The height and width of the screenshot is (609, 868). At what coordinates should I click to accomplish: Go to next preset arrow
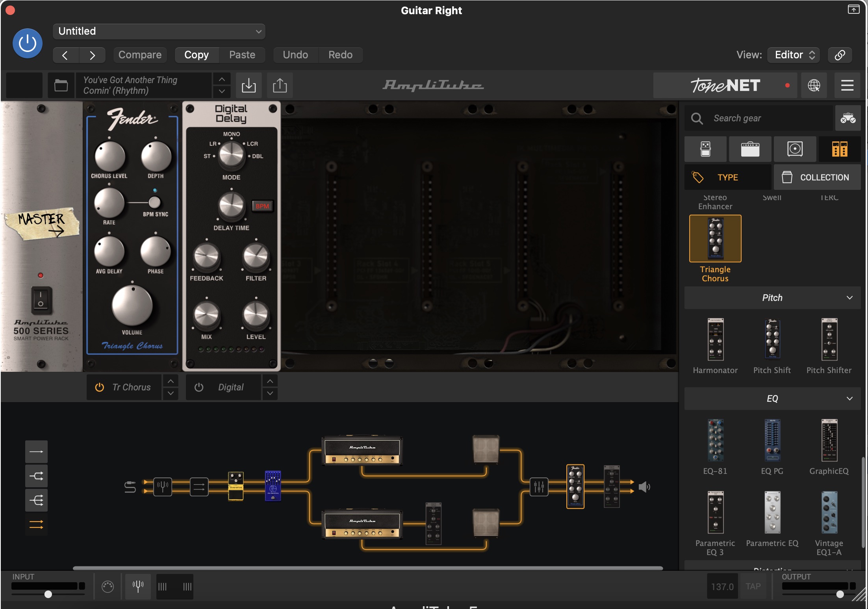(x=92, y=55)
